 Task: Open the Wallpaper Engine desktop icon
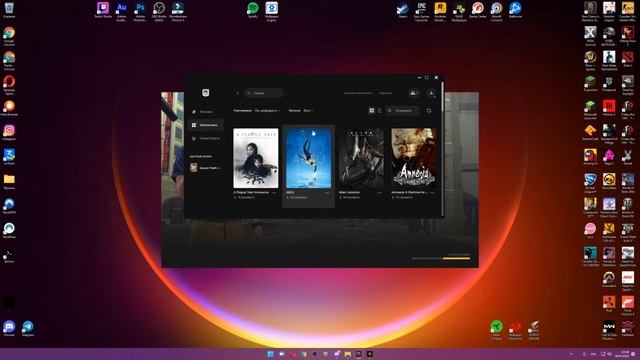(271, 11)
